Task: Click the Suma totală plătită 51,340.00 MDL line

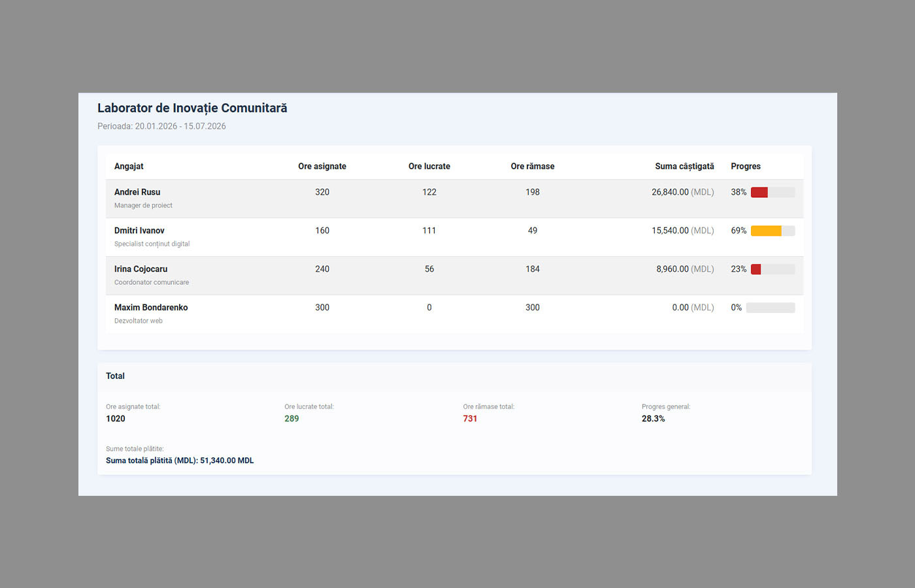Action: 180,461
